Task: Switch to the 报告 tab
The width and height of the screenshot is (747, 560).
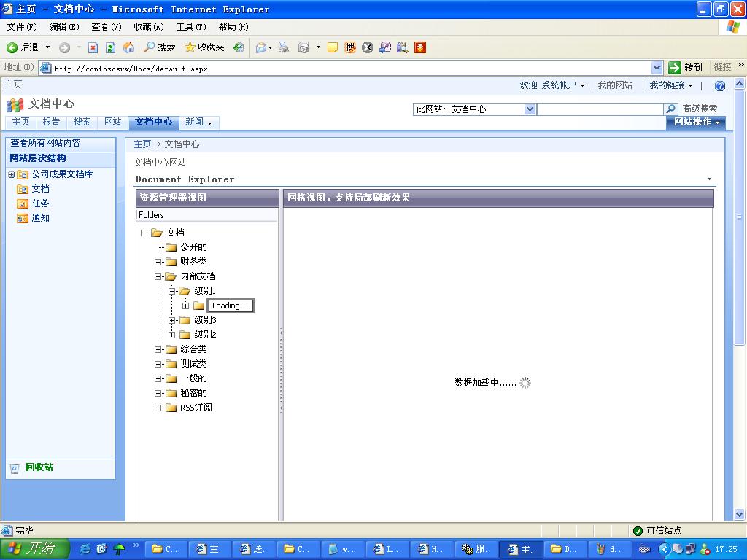Action: (51, 122)
